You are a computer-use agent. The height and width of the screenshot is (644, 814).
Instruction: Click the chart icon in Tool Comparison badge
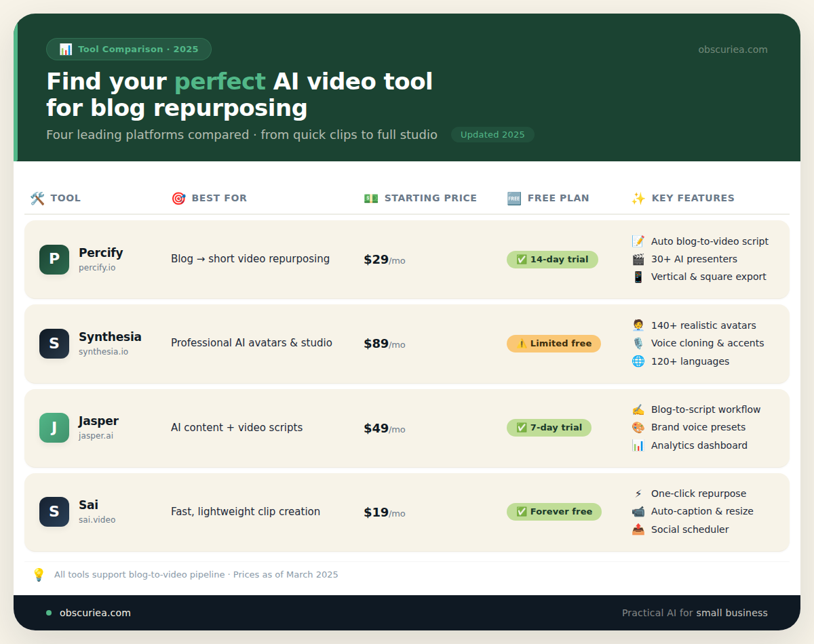tap(66, 49)
